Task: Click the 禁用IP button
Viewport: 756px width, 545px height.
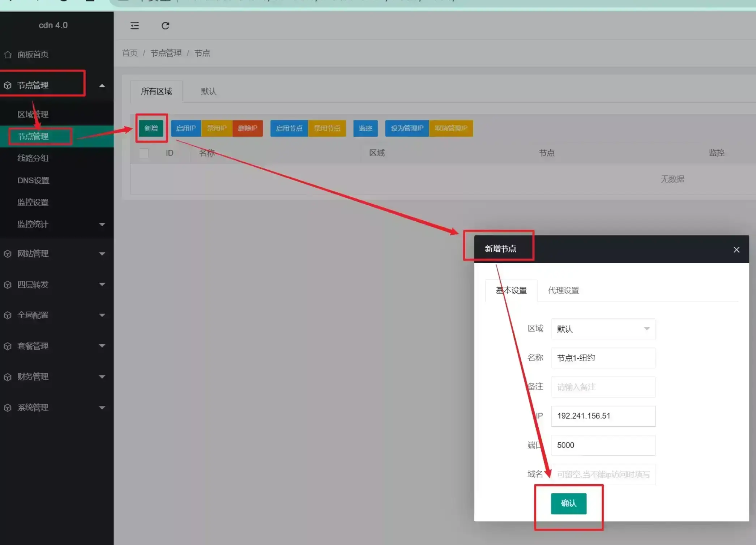Action: [217, 128]
